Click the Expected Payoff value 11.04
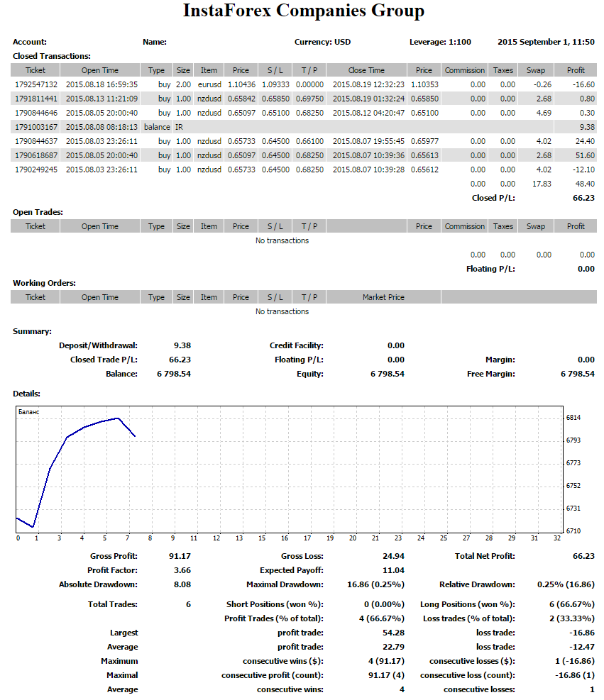The width and height of the screenshot is (604, 700). tap(394, 570)
